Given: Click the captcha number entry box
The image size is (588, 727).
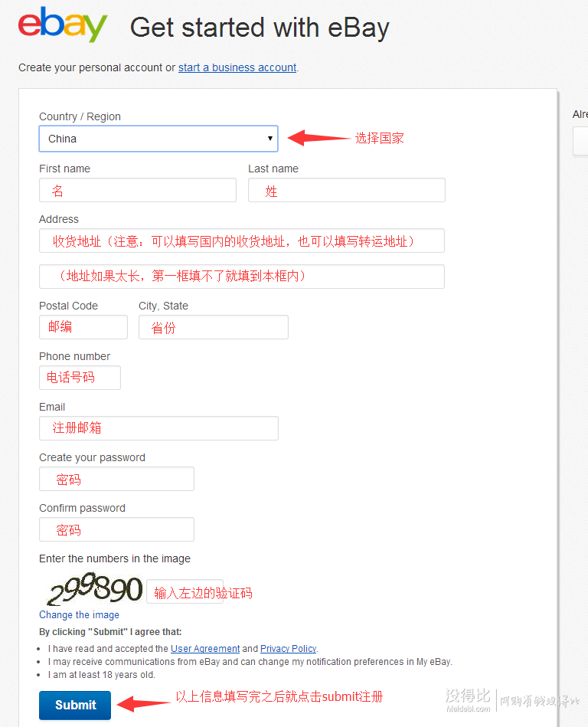Looking at the screenshot, I should tap(185, 591).
